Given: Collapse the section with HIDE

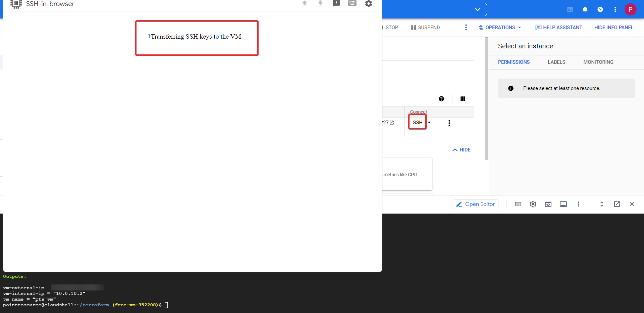Looking at the screenshot, I should coord(462,150).
